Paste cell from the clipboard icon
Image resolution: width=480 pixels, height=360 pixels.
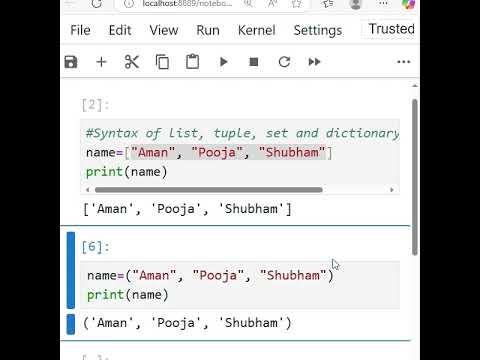193,62
